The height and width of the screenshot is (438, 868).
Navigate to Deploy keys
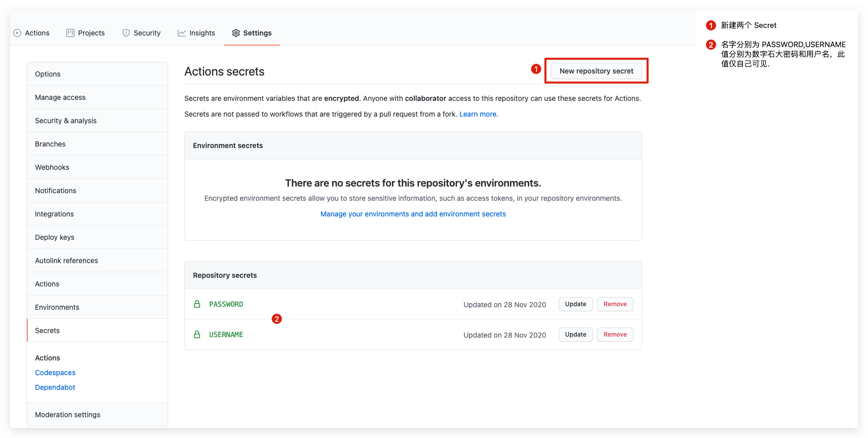tap(55, 237)
